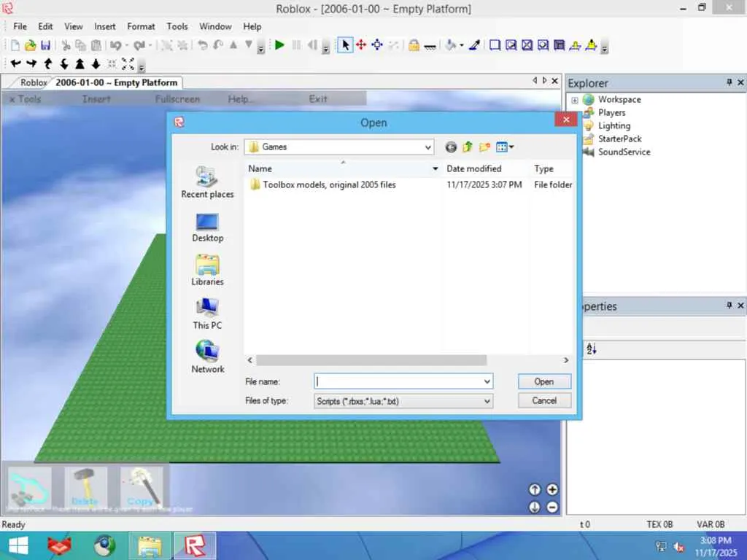This screenshot has width=747, height=560.
Task: Open the toolbar options chevron after Run controls
Action: pos(326,47)
